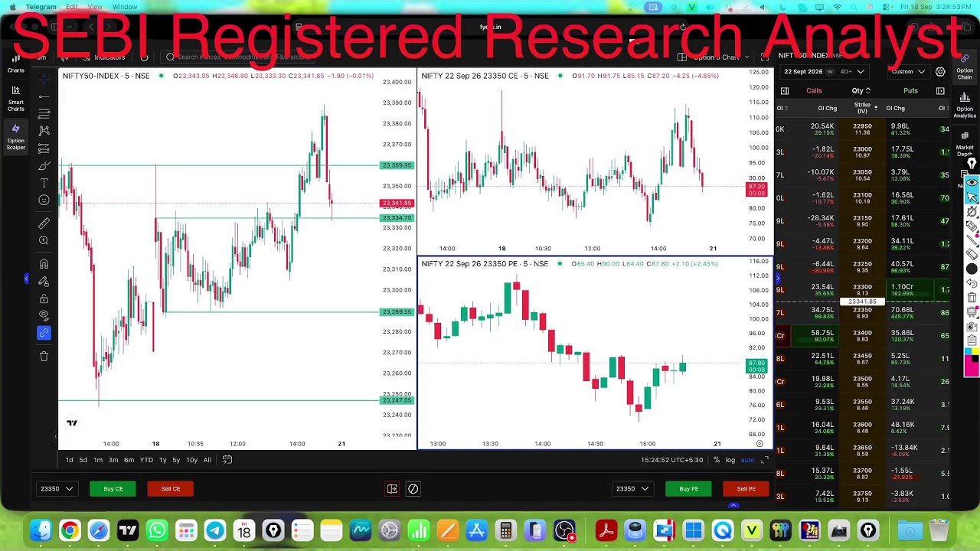This screenshot has width=980, height=551.
Task: Select the pattern drawing tool
Action: coord(44,131)
